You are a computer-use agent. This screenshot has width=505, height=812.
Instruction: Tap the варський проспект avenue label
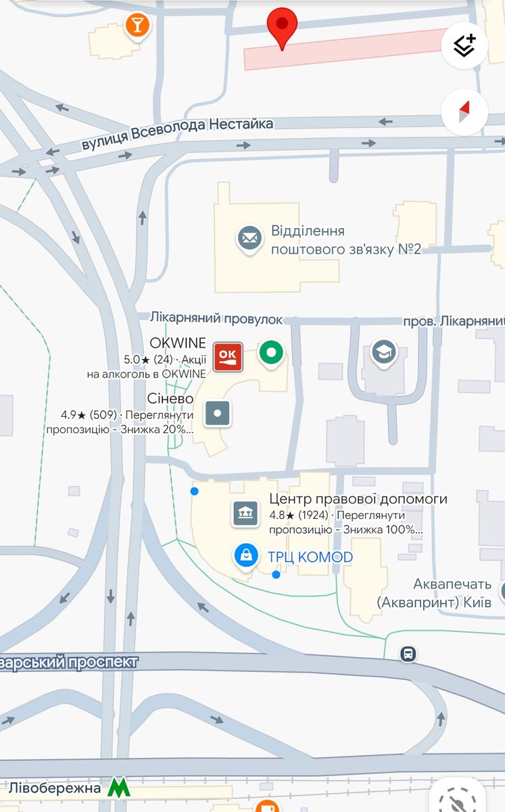coord(69,662)
